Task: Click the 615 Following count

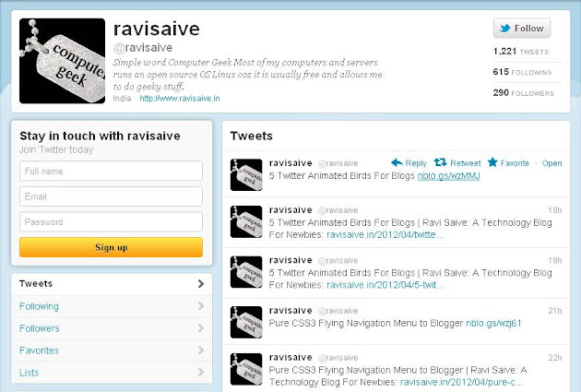Action: coord(522,72)
